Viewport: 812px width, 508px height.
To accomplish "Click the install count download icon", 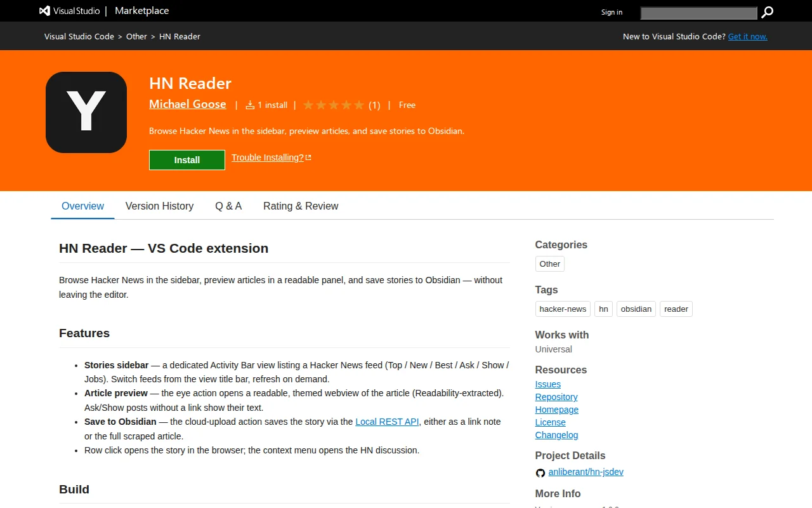I will click(250, 105).
